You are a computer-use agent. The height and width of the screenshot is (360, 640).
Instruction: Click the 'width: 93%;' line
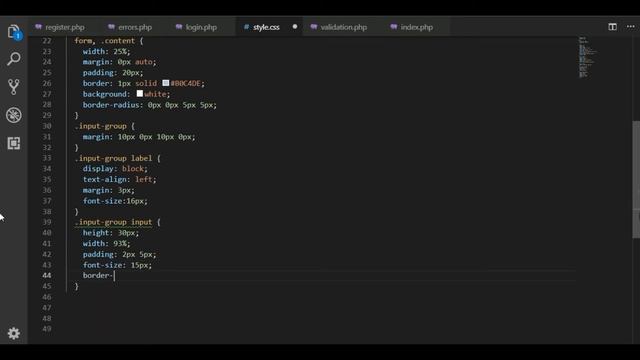(107, 243)
